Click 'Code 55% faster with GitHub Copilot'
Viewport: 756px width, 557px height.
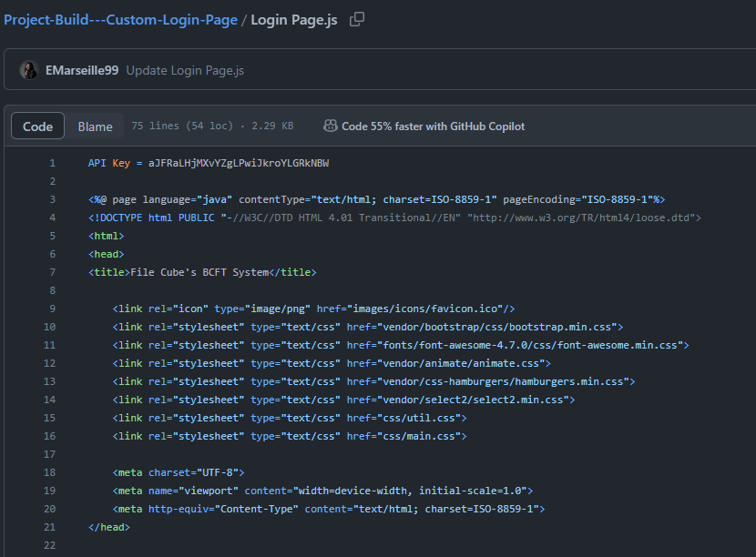tap(433, 127)
